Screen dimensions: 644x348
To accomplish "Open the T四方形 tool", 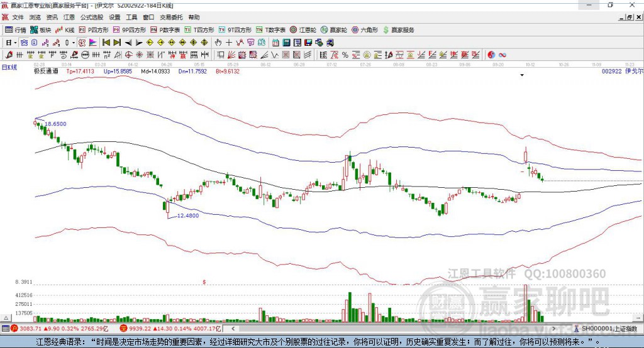I will tap(199, 30).
